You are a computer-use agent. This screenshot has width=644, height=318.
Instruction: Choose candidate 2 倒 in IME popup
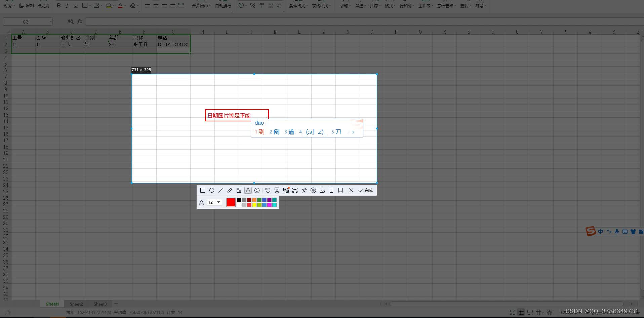[x=274, y=132]
